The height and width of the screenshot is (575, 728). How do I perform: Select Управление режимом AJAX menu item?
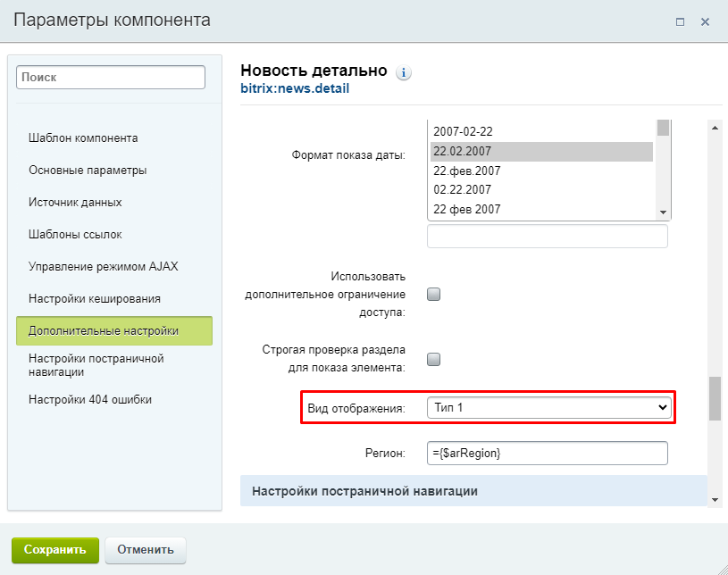[x=103, y=266]
